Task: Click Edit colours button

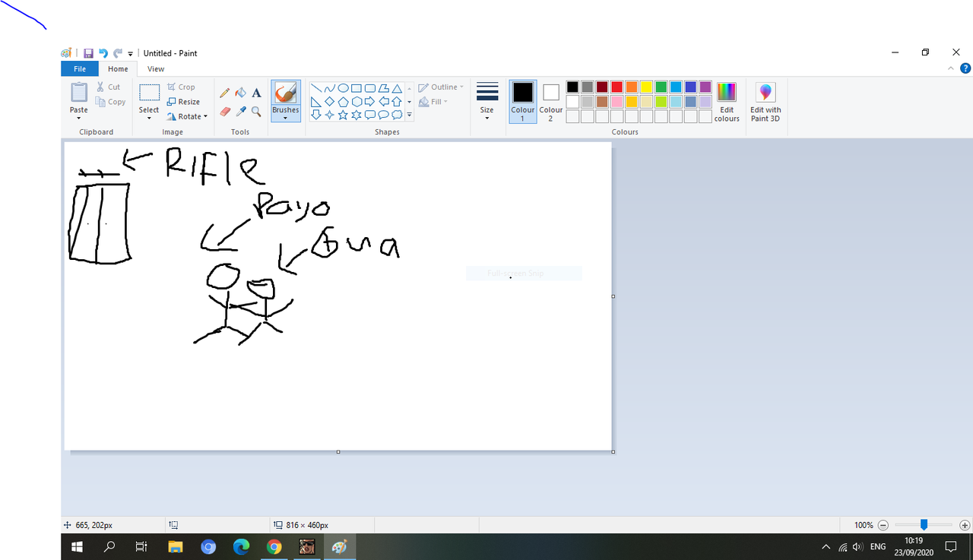Action: tap(727, 102)
